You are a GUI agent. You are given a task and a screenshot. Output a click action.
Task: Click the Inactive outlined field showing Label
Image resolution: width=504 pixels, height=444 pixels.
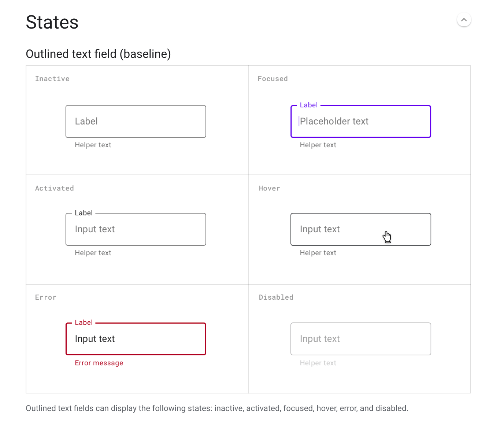tap(136, 122)
